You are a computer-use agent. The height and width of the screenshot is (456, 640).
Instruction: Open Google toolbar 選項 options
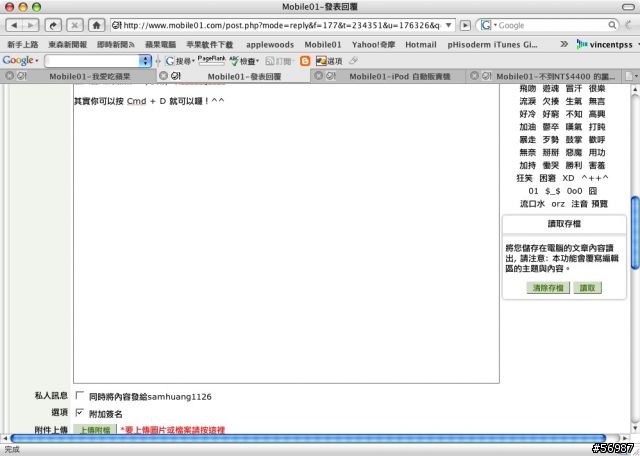point(329,61)
